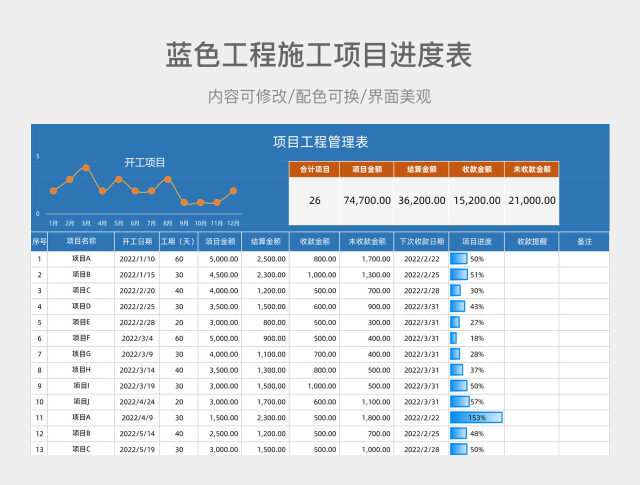Click the 蓝色工程施工项目进度表 heading
The width and height of the screenshot is (640, 485).
[319, 55]
